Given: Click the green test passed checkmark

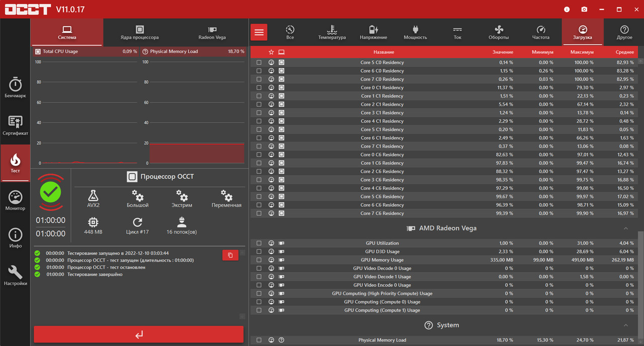Looking at the screenshot, I should (50, 192).
